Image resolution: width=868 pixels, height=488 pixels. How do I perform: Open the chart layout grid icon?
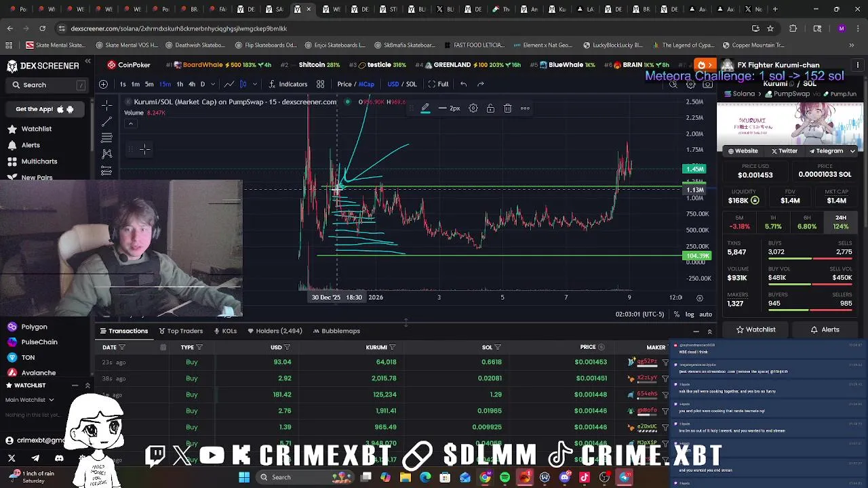(320, 84)
